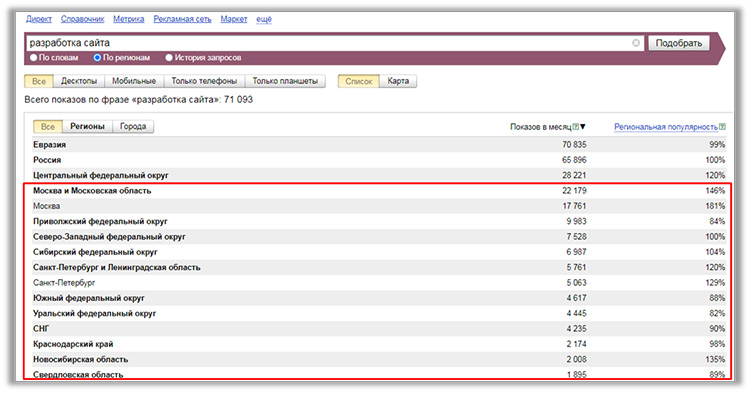Select the Города filter tab

[133, 127]
